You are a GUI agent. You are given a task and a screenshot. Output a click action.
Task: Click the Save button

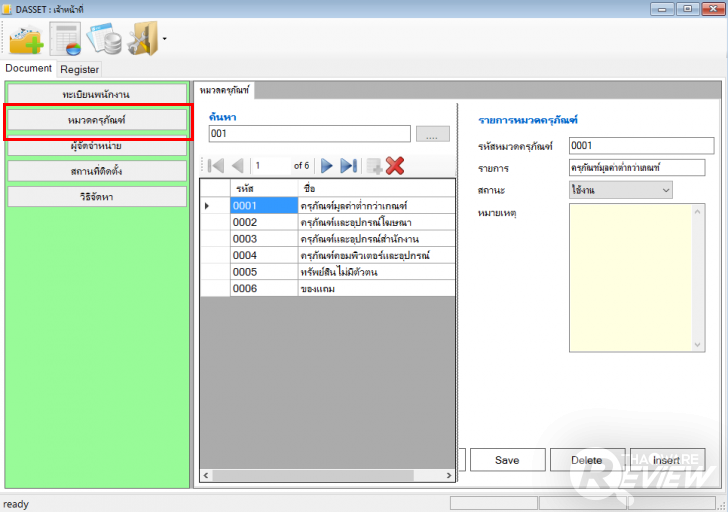(507, 460)
